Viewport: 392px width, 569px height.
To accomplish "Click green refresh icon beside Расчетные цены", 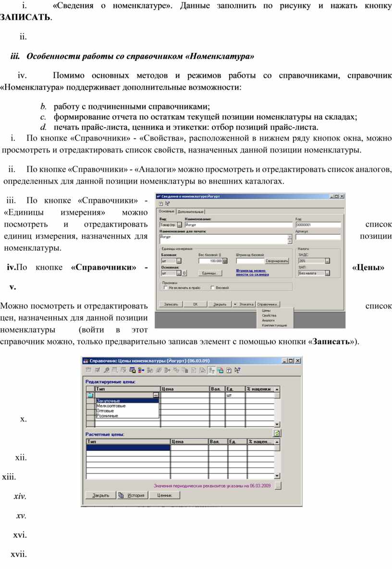I will click(x=277, y=433).
